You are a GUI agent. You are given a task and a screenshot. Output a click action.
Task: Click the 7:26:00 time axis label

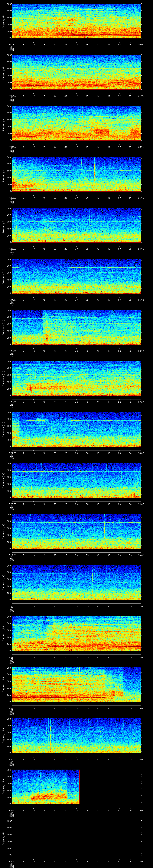pyautogui.click(x=12, y=402)
